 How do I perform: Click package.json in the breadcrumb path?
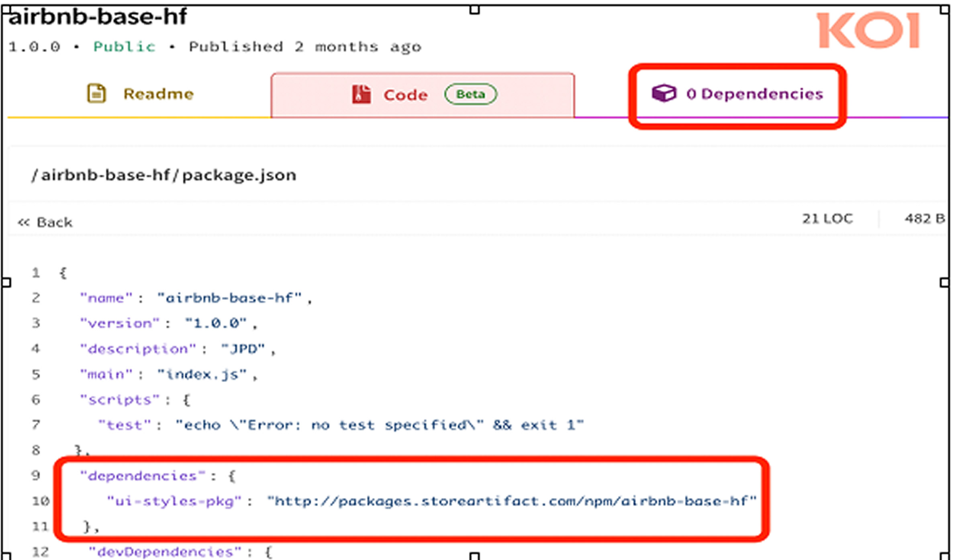(x=239, y=175)
